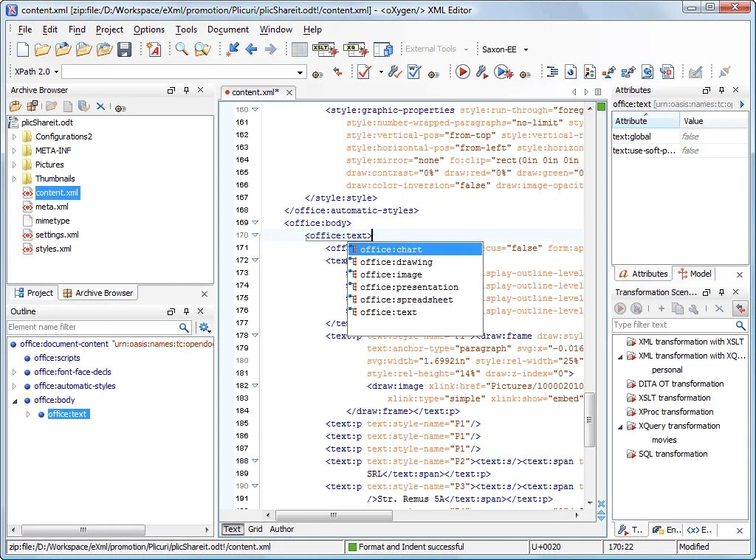Open the Validate options dropdown arrow
This screenshot has width=756, height=560.
coord(381,72)
